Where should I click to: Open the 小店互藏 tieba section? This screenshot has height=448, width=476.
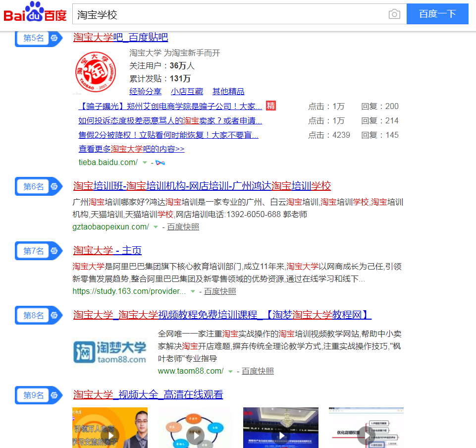click(x=187, y=91)
